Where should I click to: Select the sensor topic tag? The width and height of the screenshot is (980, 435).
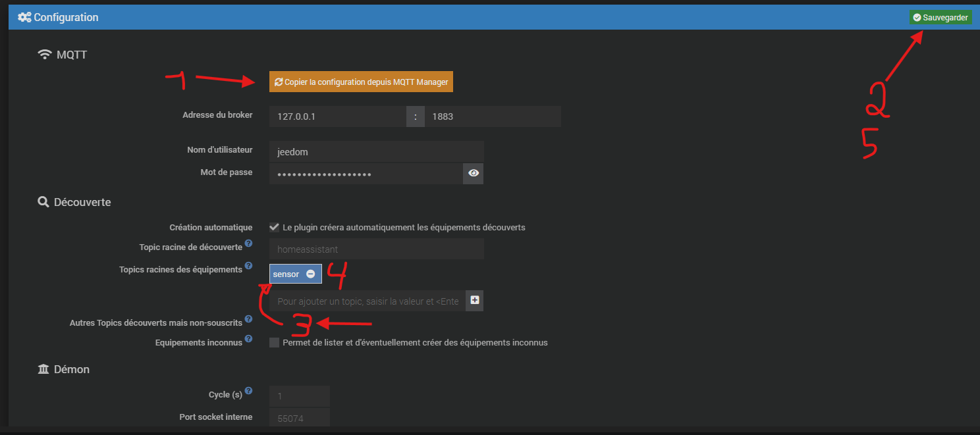[x=296, y=274]
